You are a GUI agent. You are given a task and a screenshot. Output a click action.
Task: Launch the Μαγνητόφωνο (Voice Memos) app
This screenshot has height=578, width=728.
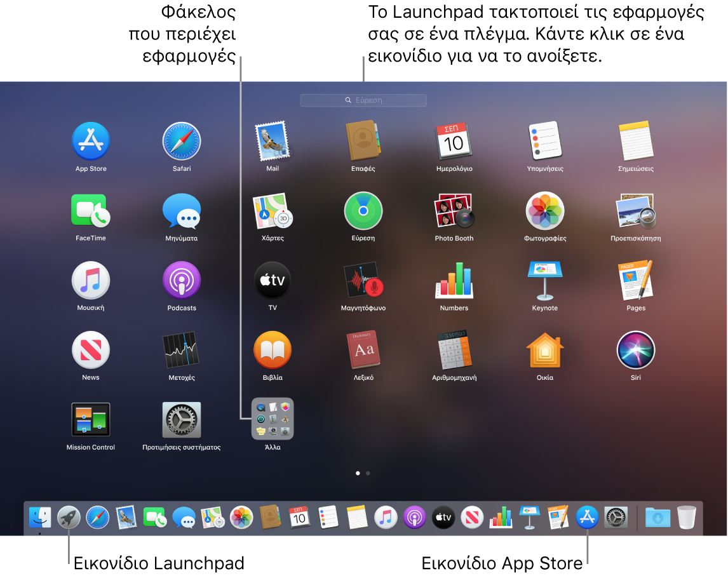coord(363,281)
